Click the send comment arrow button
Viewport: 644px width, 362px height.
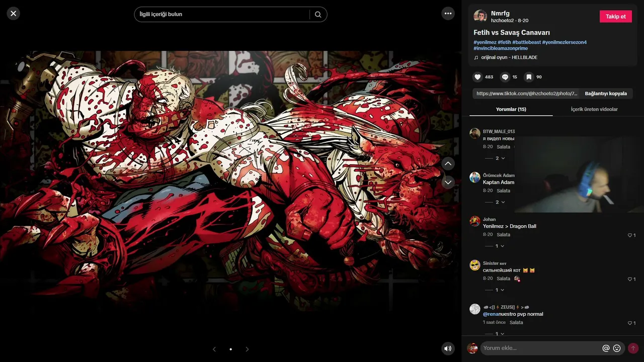pyautogui.click(x=633, y=348)
